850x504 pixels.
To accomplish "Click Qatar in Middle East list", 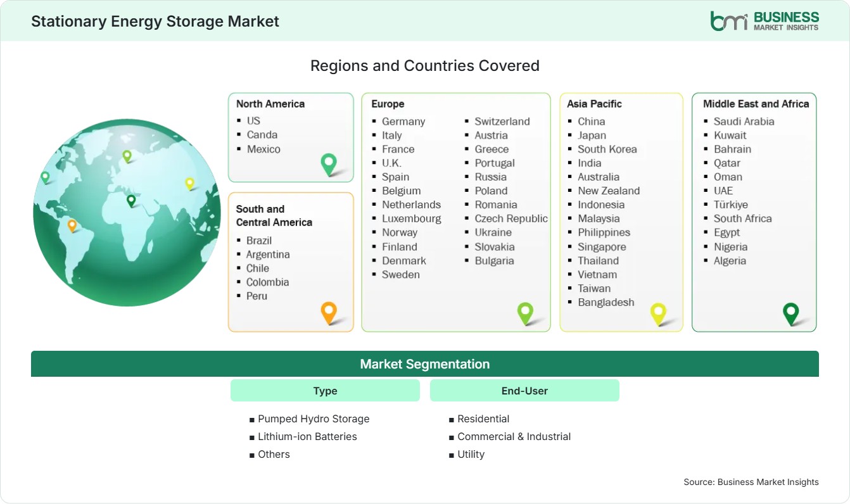I will point(727,163).
